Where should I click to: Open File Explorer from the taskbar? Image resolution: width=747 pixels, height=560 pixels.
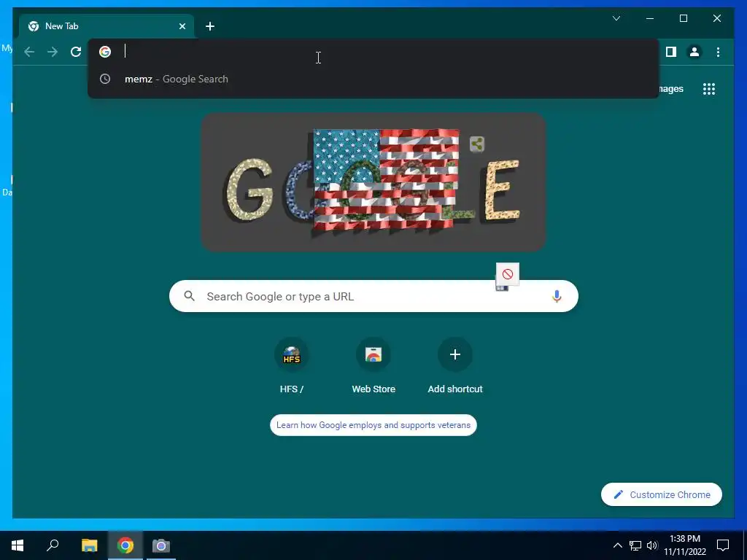[89, 545]
